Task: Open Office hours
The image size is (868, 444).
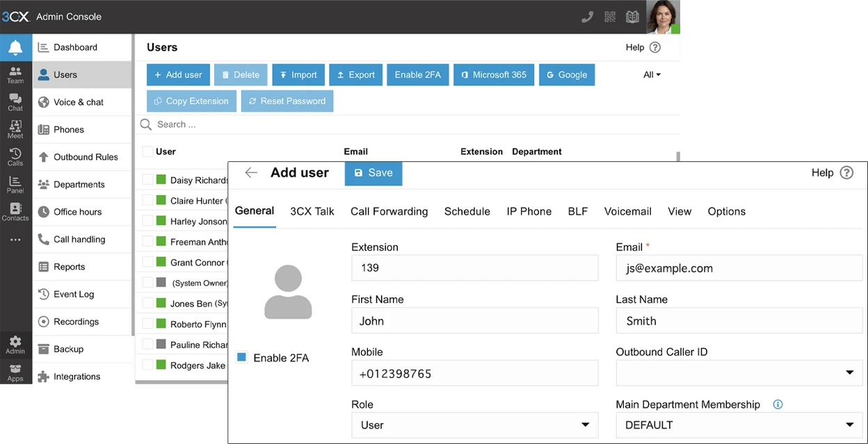Action: 82,212
